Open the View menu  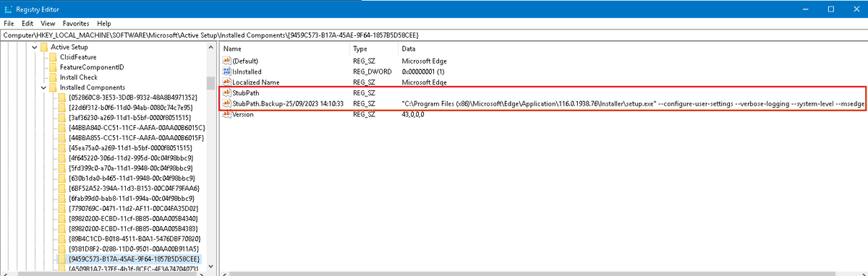pos(48,23)
